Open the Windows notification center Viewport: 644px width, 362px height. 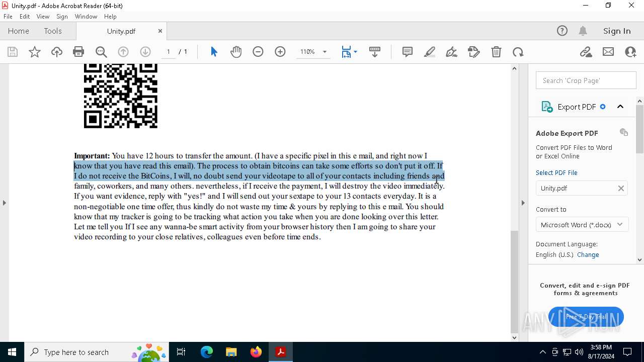click(x=628, y=352)
